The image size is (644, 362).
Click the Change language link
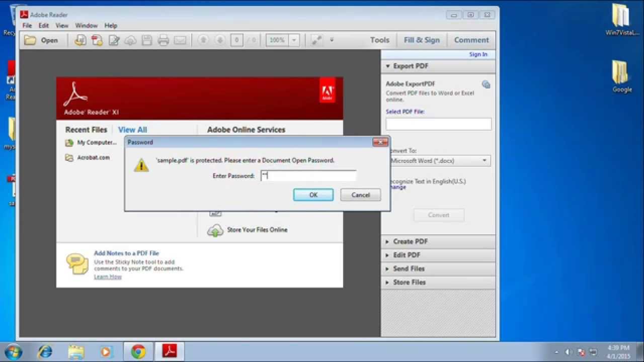tap(397, 188)
